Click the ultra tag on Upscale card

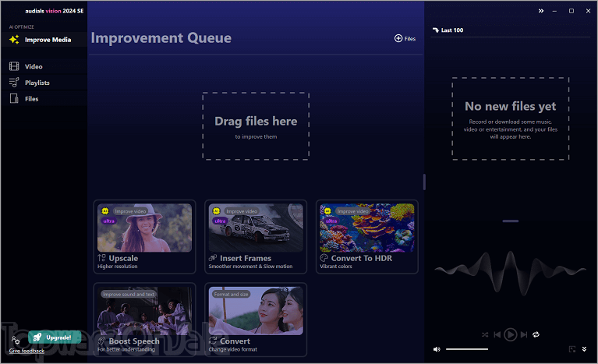pyautogui.click(x=108, y=221)
